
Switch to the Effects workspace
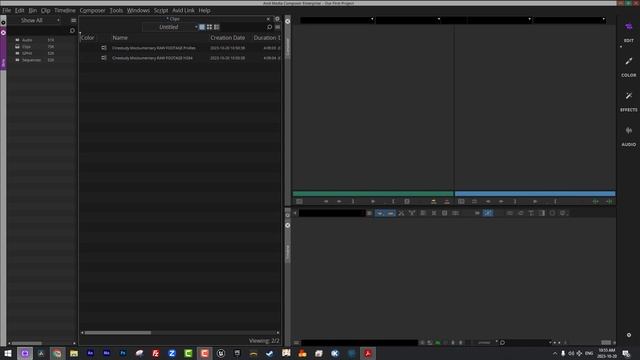coord(629,101)
